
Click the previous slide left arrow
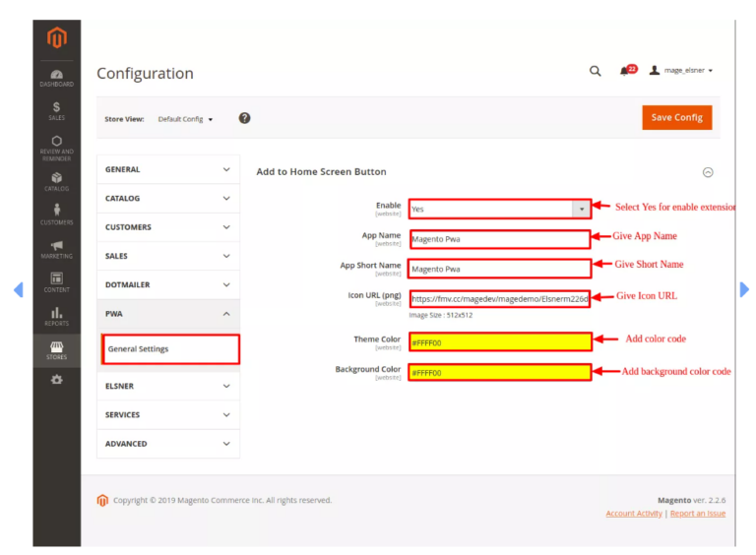tap(19, 289)
